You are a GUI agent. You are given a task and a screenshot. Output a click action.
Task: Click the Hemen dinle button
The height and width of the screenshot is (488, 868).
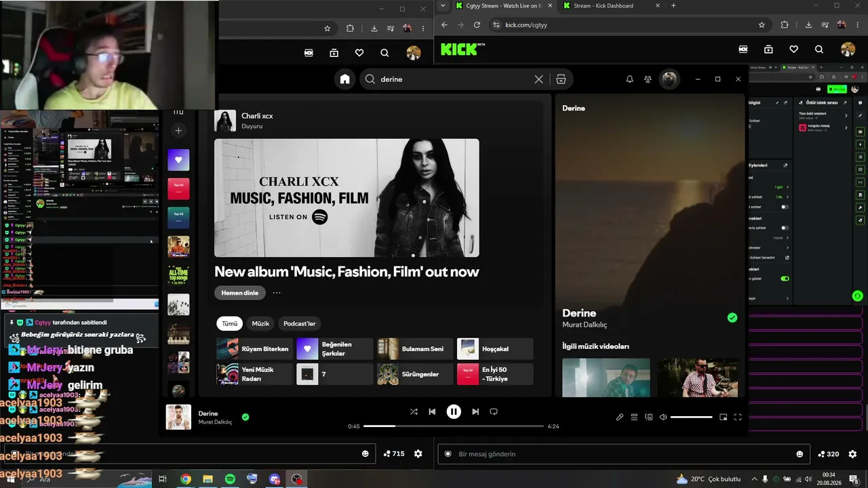240,293
